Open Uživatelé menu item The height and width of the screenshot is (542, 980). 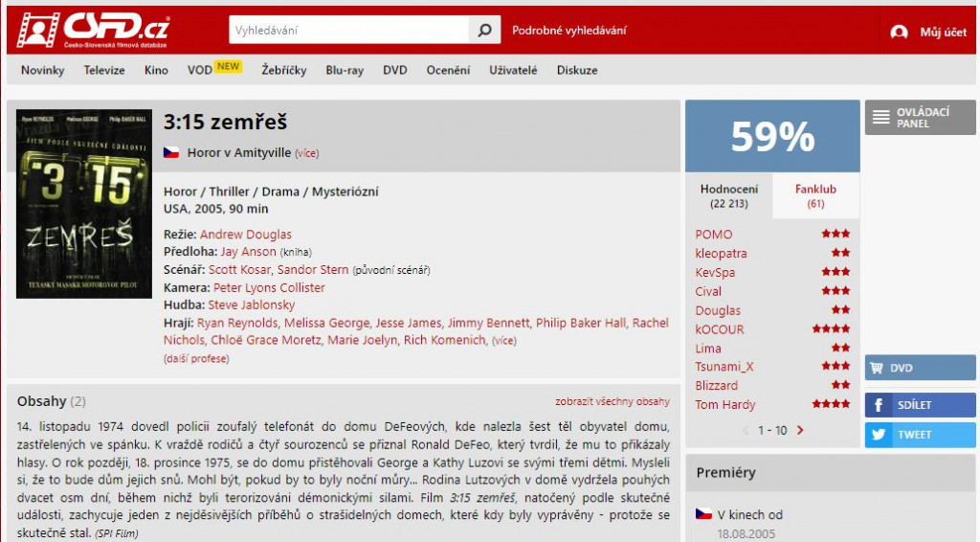coord(513,70)
